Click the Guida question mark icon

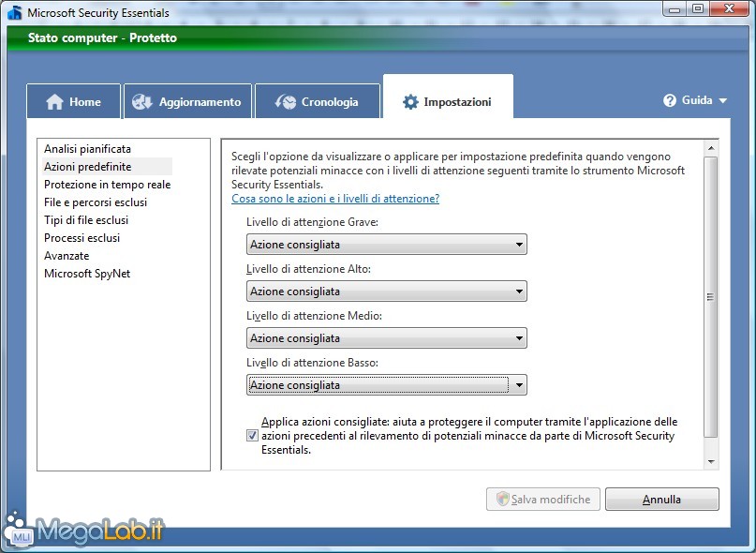pos(669,100)
